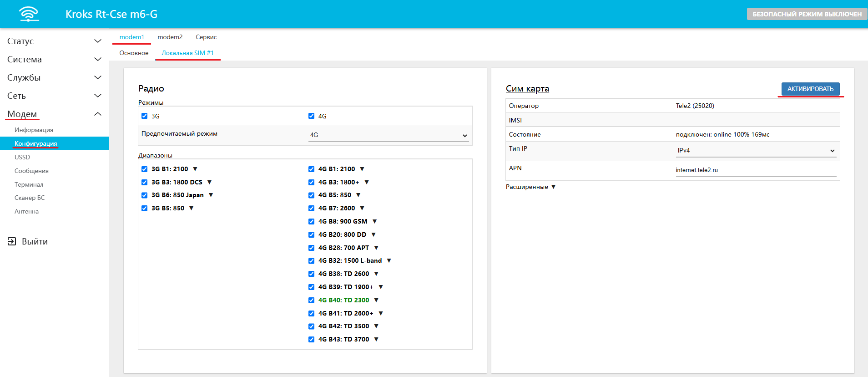This screenshot has height=377, width=868.
Task: Click the arrow icon beside 4G B20: 800 DD
Action: [373, 234]
